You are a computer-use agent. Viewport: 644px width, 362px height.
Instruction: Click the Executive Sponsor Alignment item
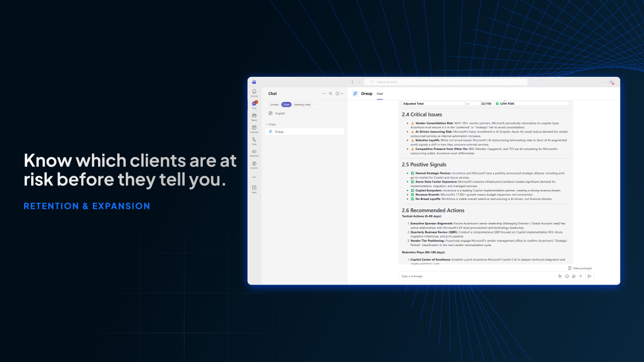click(430, 223)
